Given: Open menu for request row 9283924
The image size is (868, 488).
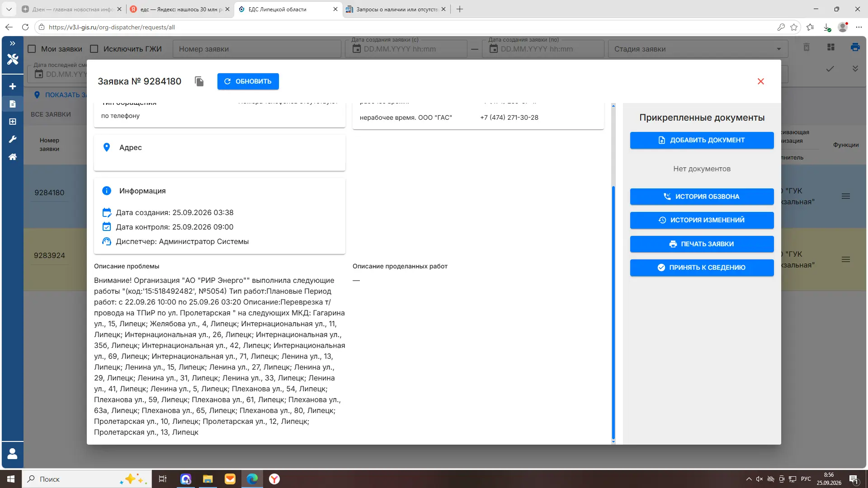Looking at the screenshot, I should coord(846,259).
